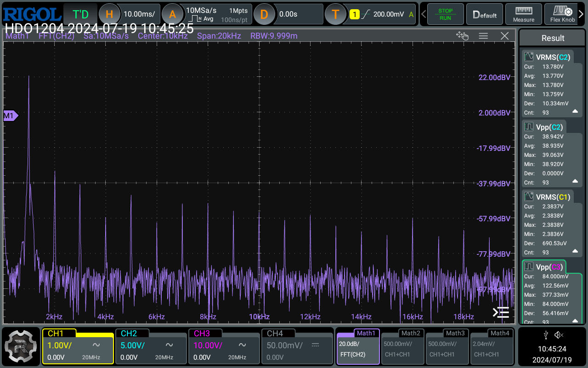Click the M1 math reference level marker
Image resolution: width=588 pixels, height=368 pixels.
pos(11,116)
